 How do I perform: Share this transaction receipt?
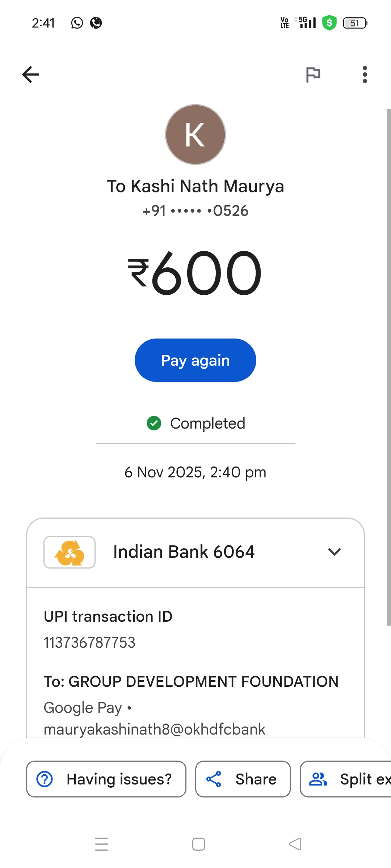243,779
